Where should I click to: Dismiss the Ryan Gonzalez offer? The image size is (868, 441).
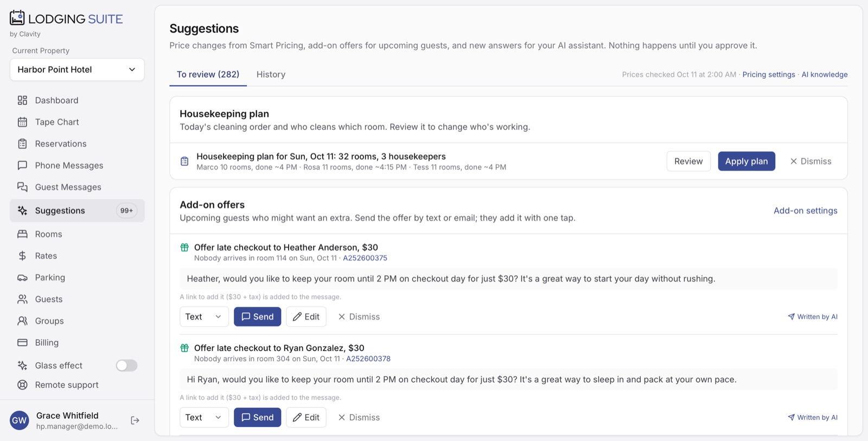click(359, 417)
